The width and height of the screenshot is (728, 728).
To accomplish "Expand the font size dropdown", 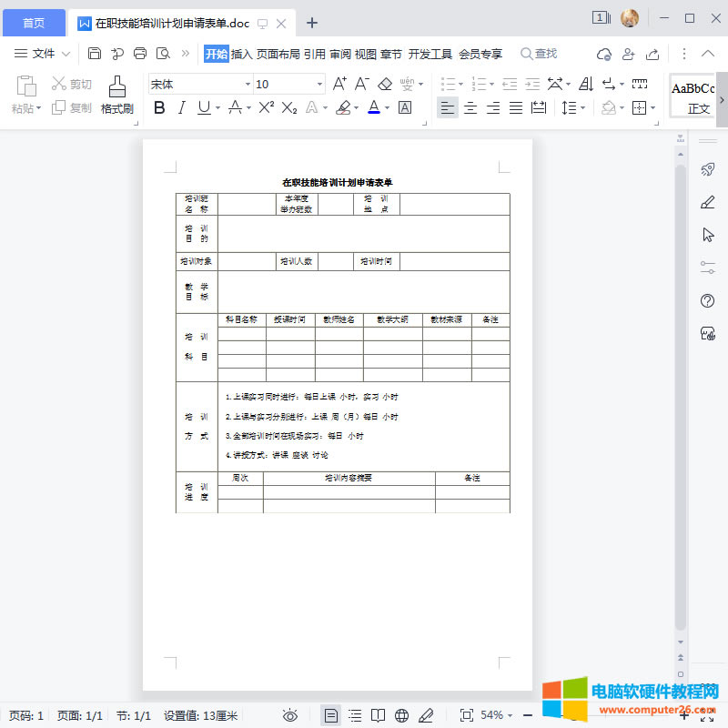I will tap(319, 85).
